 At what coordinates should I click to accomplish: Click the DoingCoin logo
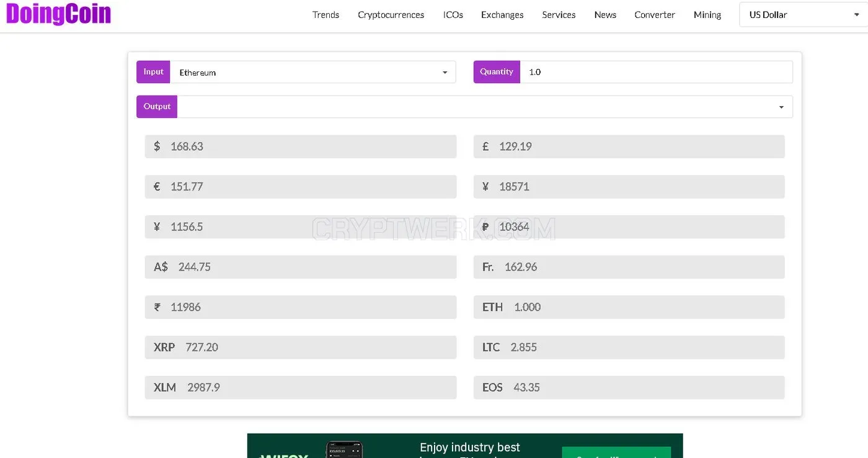tap(59, 14)
